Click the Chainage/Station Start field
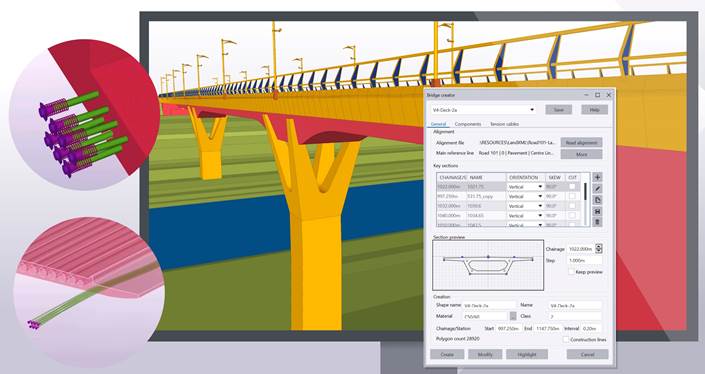Image resolution: width=705 pixels, height=374 pixels. (509, 329)
